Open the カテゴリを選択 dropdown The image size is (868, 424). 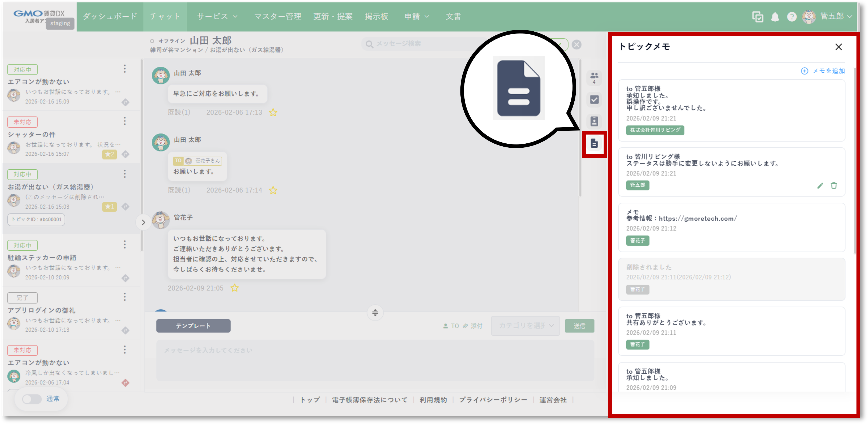(525, 326)
